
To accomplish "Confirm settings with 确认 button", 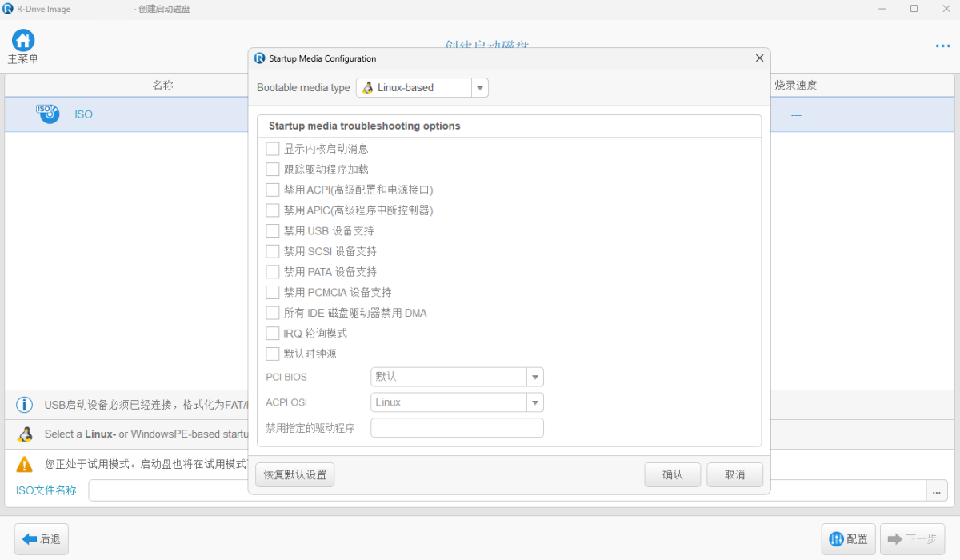I will coord(672,474).
